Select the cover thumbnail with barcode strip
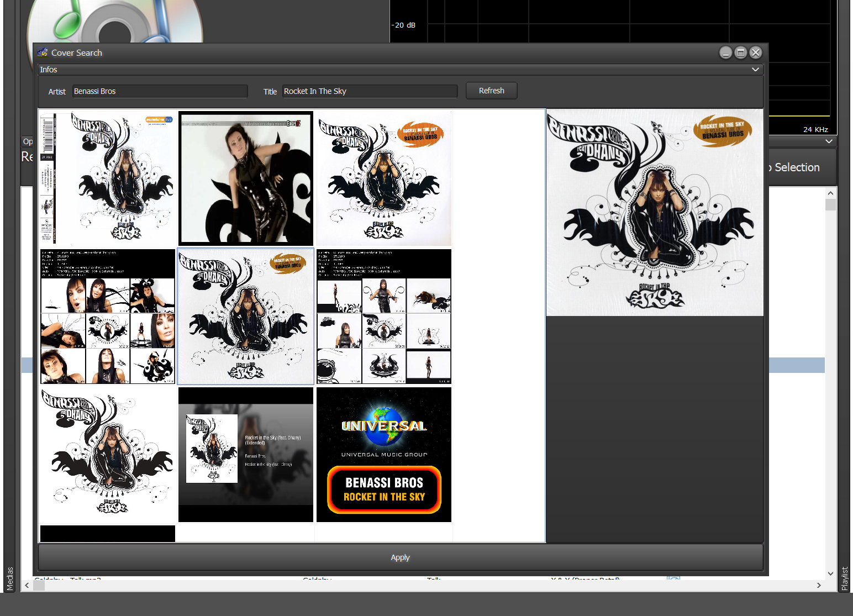The height and width of the screenshot is (616, 853). [x=108, y=178]
